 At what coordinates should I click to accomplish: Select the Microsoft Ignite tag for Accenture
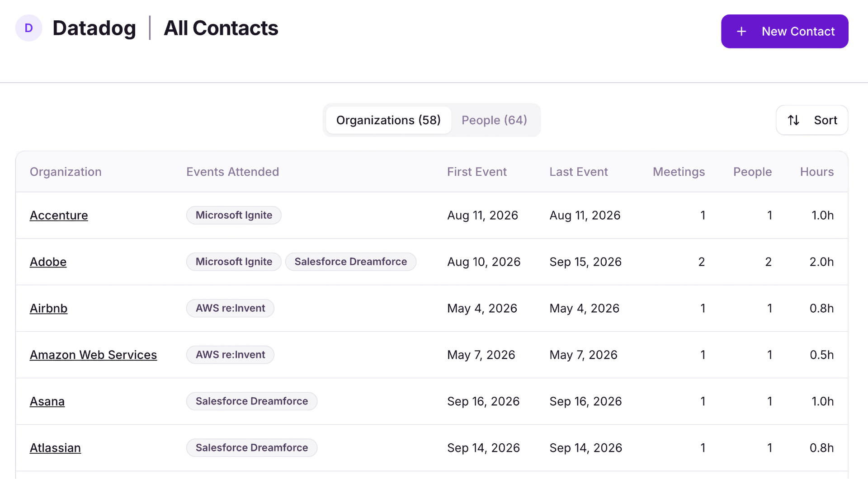[234, 215]
